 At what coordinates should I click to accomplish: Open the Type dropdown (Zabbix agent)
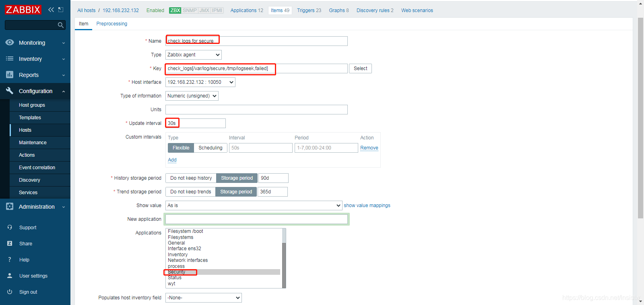click(194, 55)
